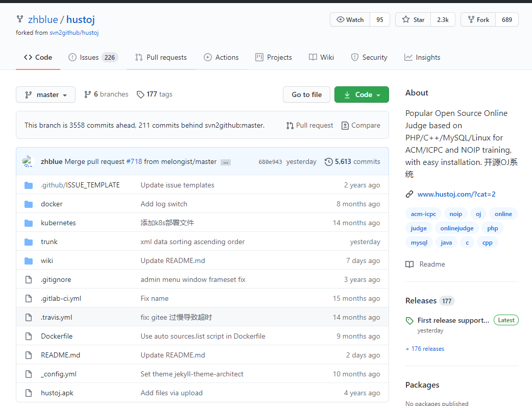Click the folder icon for trunk
Screen dimensions: 532x406
coord(29,242)
